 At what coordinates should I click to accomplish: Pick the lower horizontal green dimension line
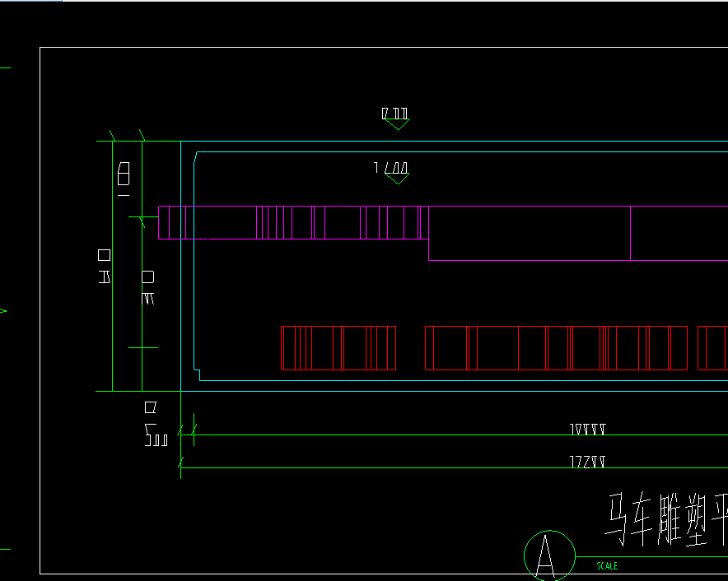(454, 467)
